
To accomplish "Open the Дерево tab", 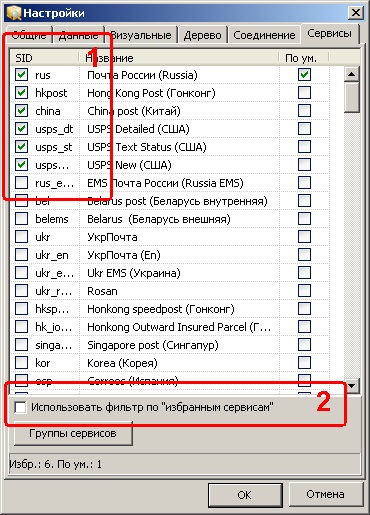I will [x=202, y=35].
